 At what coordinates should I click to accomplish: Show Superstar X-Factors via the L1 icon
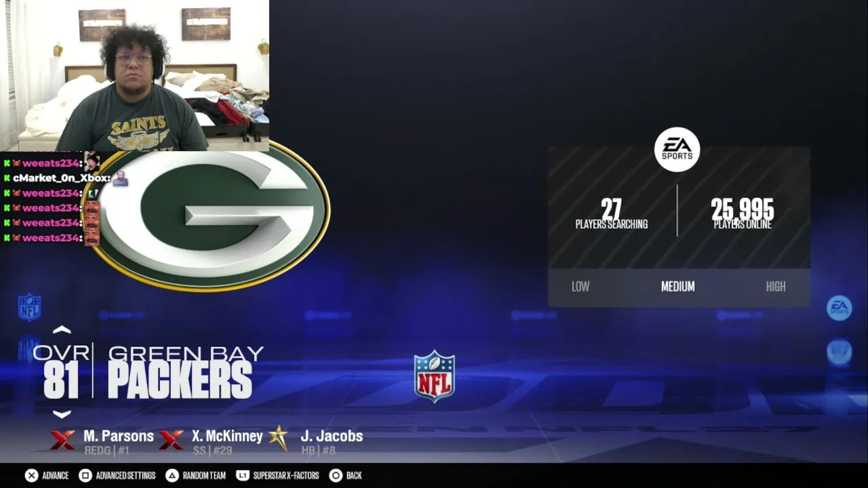click(x=242, y=476)
